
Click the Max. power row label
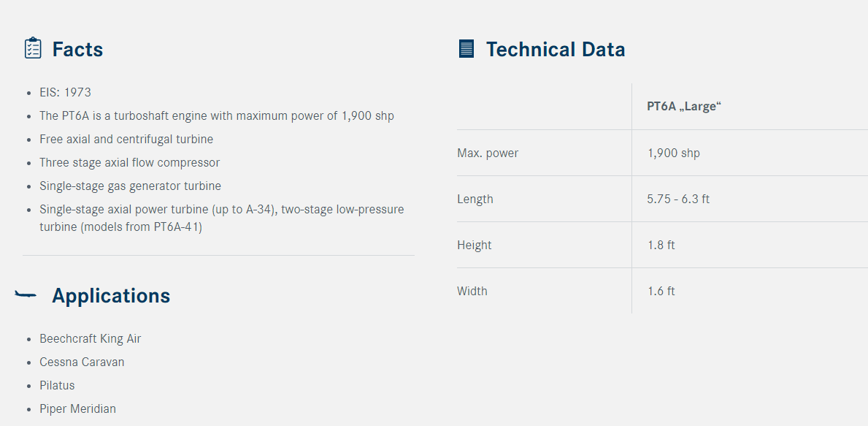click(488, 153)
